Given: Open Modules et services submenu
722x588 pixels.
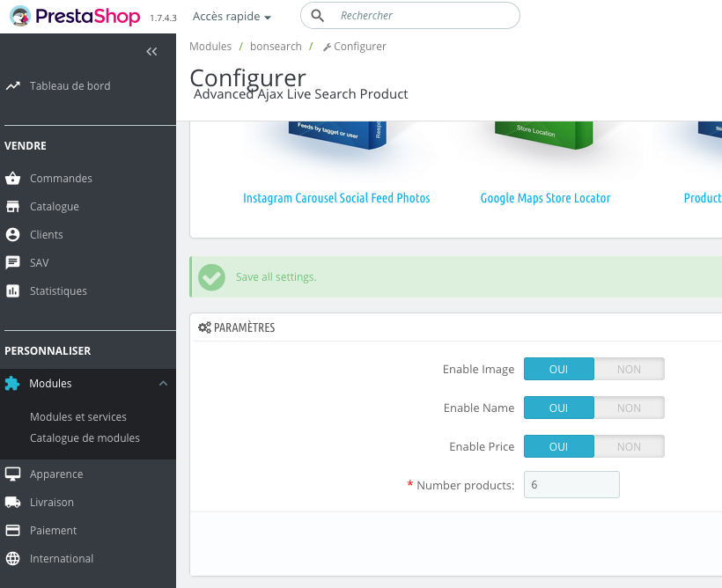Looking at the screenshot, I should click(x=78, y=416).
